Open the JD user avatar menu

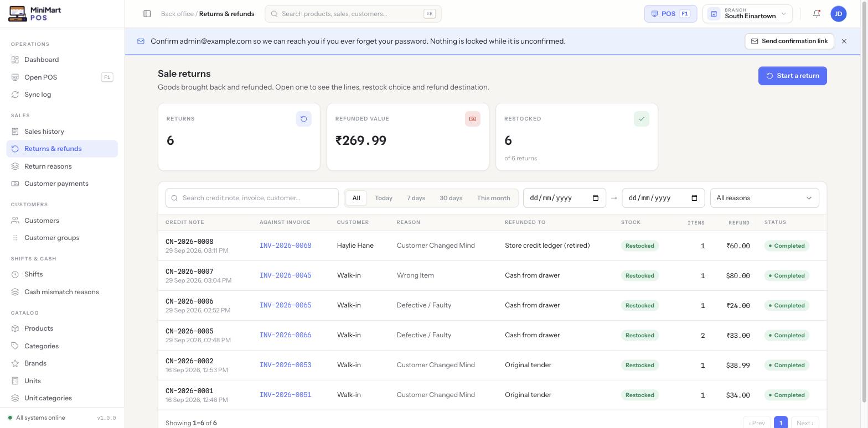[x=839, y=14]
